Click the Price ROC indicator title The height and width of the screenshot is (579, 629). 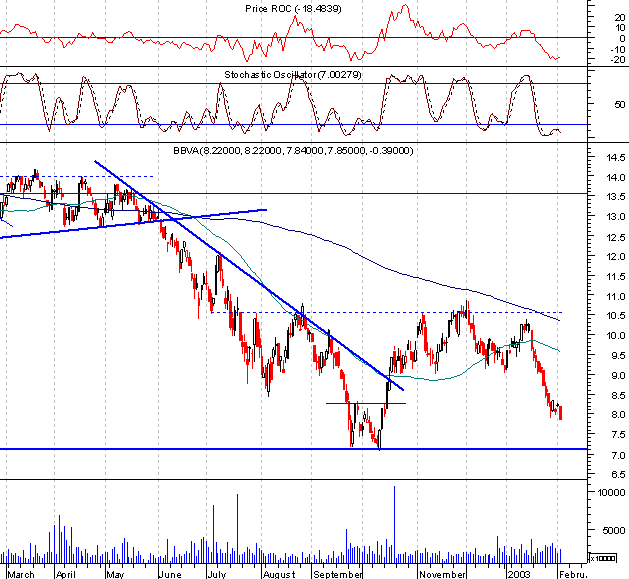pyautogui.click(x=293, y=9)
